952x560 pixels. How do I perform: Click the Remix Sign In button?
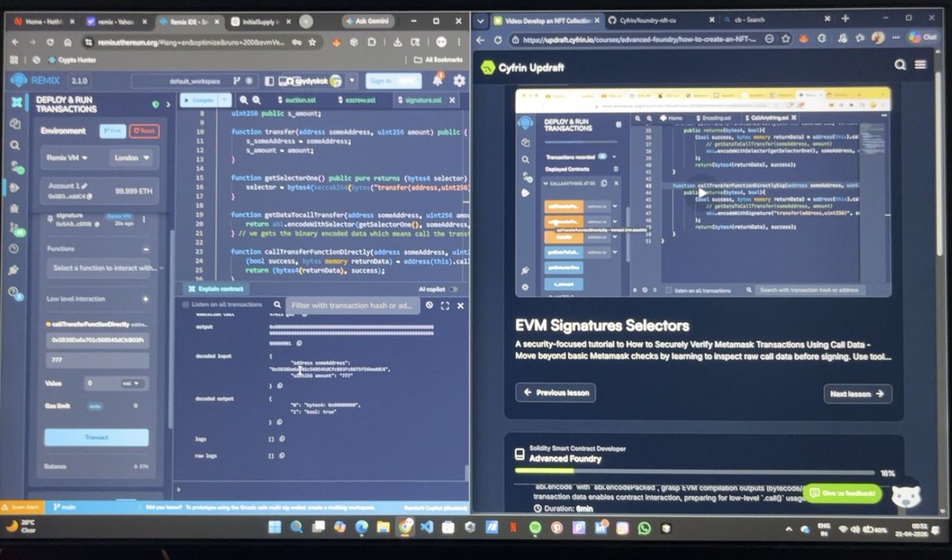coord(393,80)
